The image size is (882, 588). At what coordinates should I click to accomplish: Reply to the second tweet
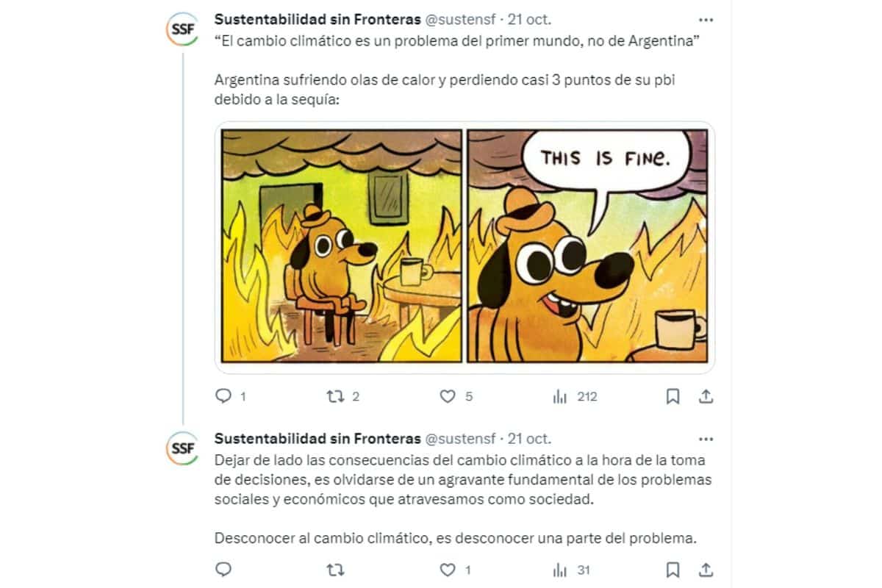pyautogui.click(x=223, y=570)
